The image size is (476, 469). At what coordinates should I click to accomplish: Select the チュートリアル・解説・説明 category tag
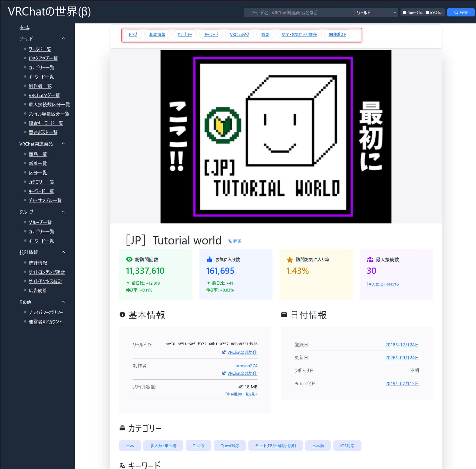tap(275, 446)
